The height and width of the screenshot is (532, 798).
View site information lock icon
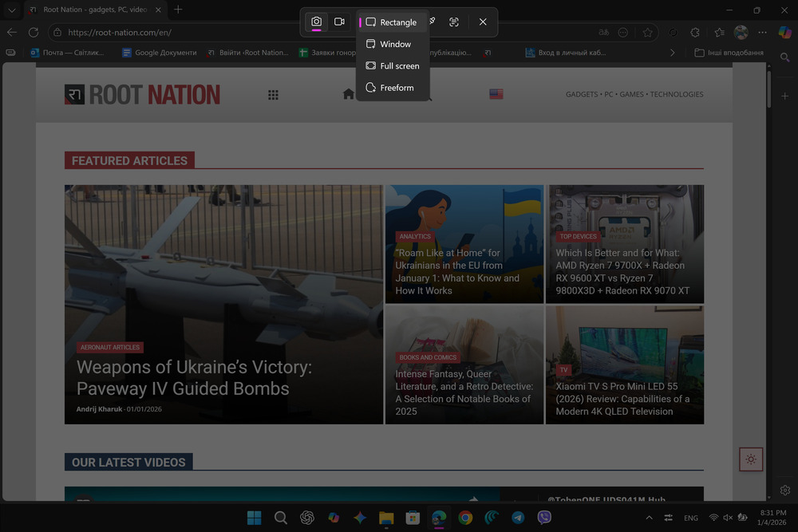pyautogui.click(x=57, y=32)
